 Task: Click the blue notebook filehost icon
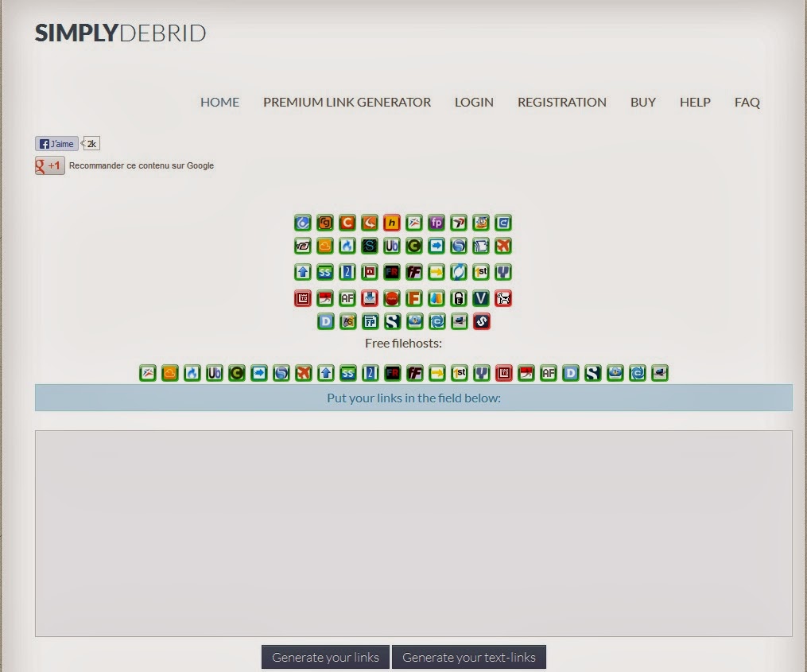(481, 247)
